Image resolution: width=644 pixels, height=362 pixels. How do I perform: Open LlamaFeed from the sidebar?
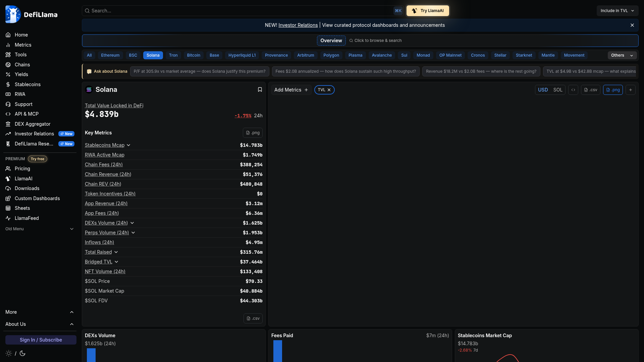(26, 218)
